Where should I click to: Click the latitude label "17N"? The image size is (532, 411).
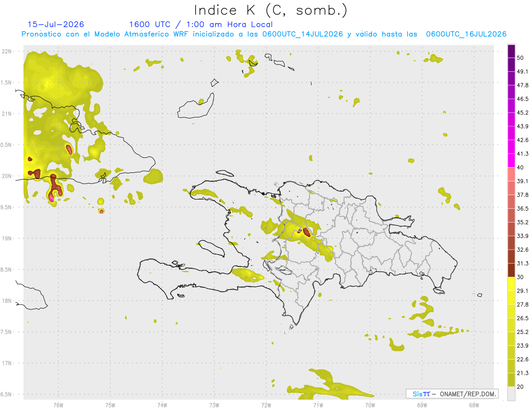point(7,363)
